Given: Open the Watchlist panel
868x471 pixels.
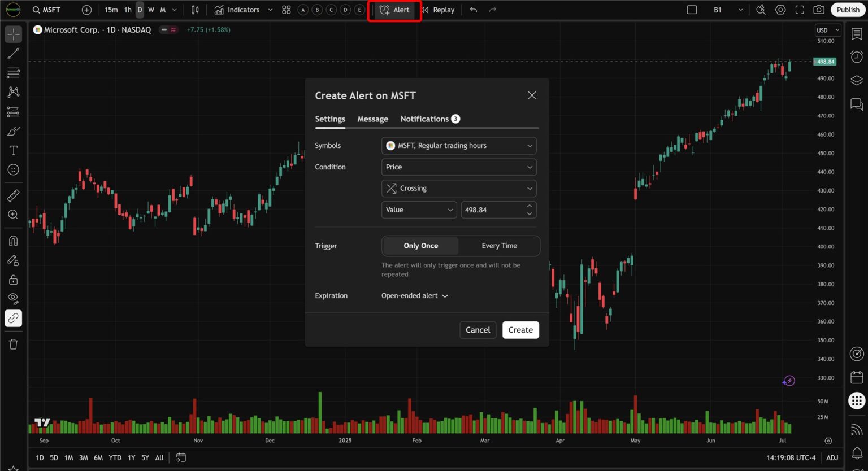Looking at the screenshot, I should 856,34.
